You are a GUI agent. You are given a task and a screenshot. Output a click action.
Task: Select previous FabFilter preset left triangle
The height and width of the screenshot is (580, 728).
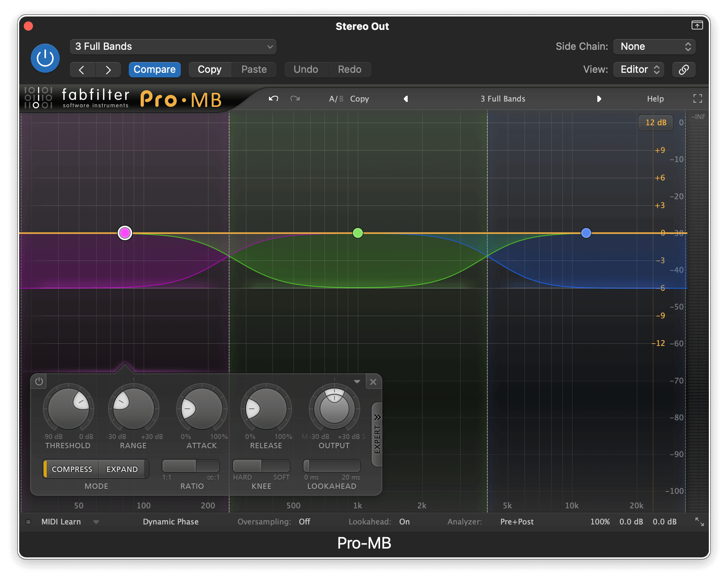click(406, 99)
